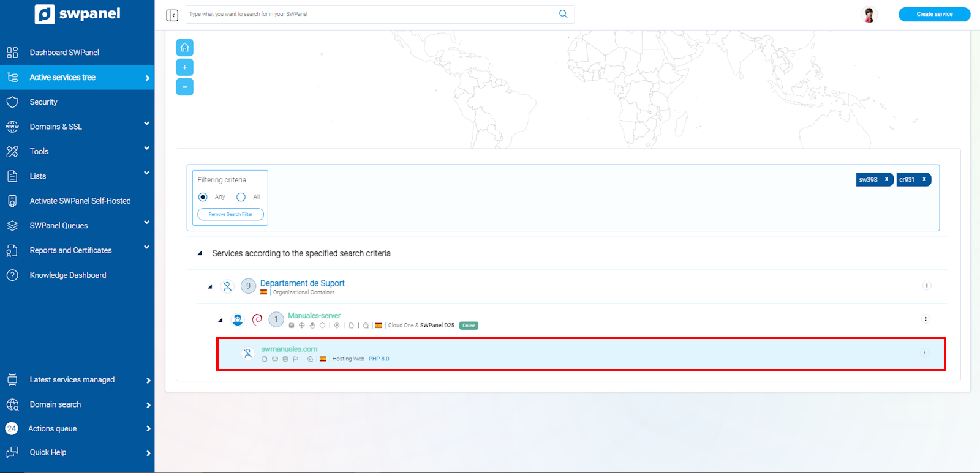Screen dimensions: 980x473
Task: Open Latest services managed flyout
Action: click(77, 380)
